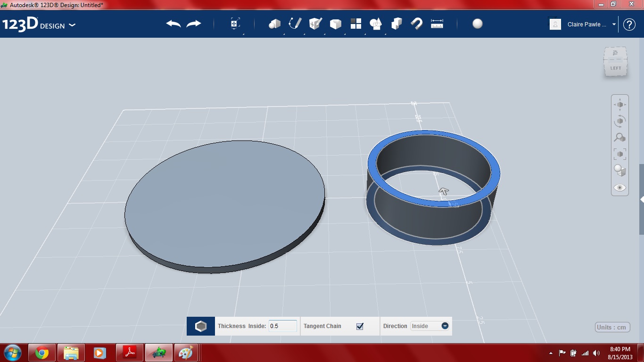Open the 123D Design application menu

tap(39, 25)
